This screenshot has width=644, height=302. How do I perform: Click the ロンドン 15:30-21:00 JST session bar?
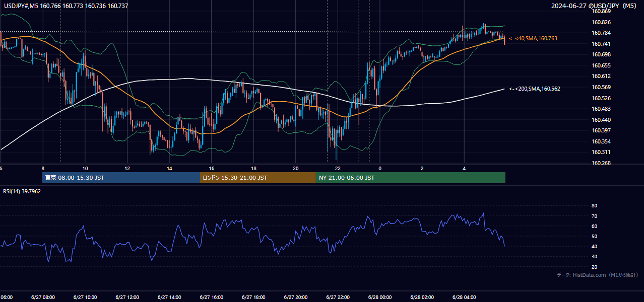(258, 178)
